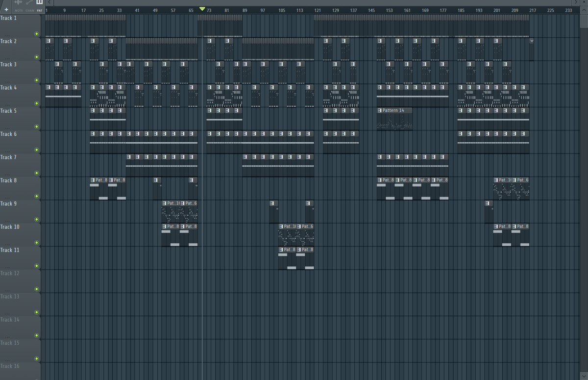Mute Track 7 with its green dot
Image resolution: width=588 pixels, height=380 pixels.
[x=37, y=173]
